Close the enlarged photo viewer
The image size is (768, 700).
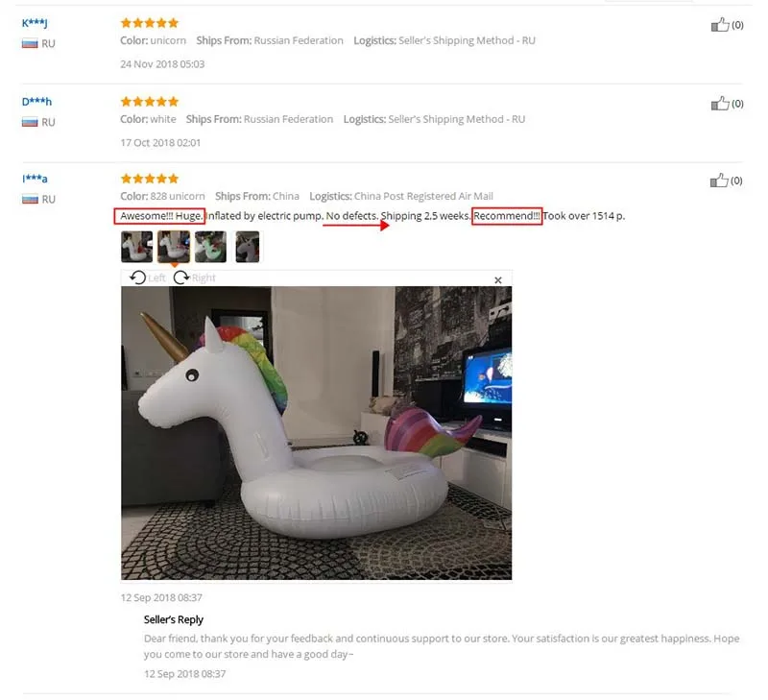tap(497, 280)
